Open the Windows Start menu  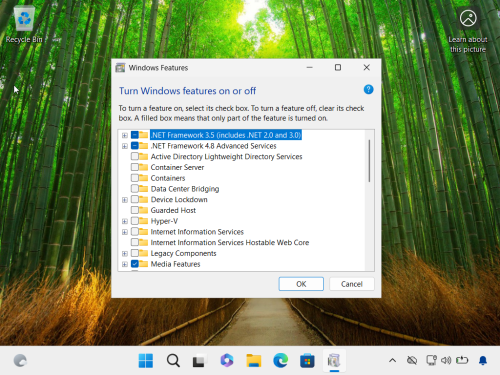(x=146, y=361)
